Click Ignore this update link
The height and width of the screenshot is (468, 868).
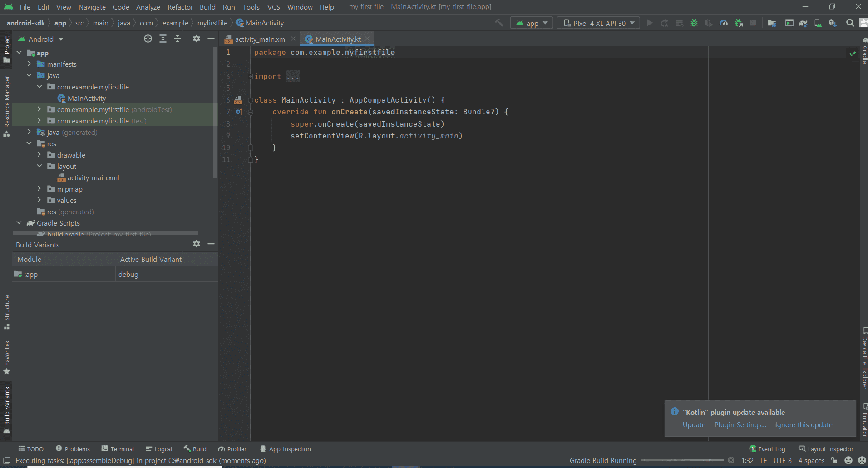point(804,425)
